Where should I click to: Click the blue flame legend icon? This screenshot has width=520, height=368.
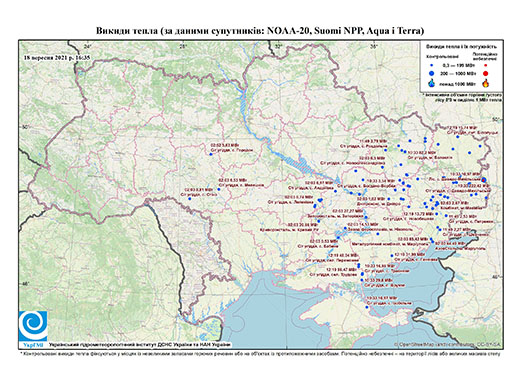pyautogui.click(x=432, y=83)
